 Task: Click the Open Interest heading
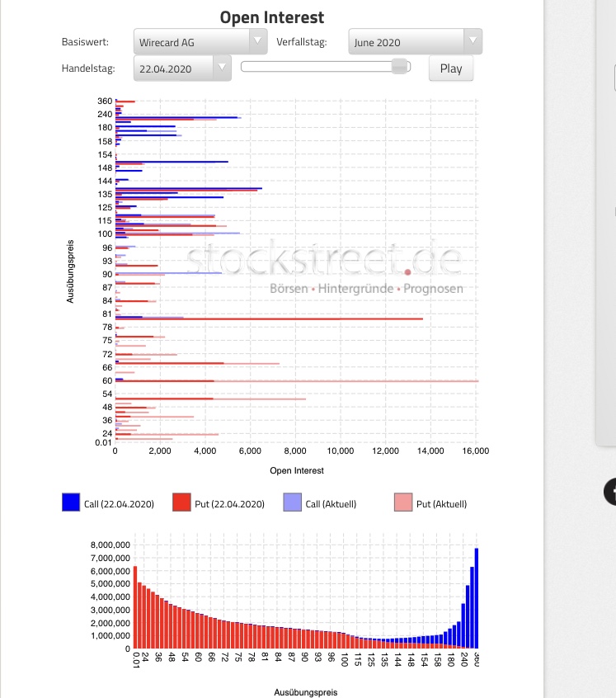point(272,17)
